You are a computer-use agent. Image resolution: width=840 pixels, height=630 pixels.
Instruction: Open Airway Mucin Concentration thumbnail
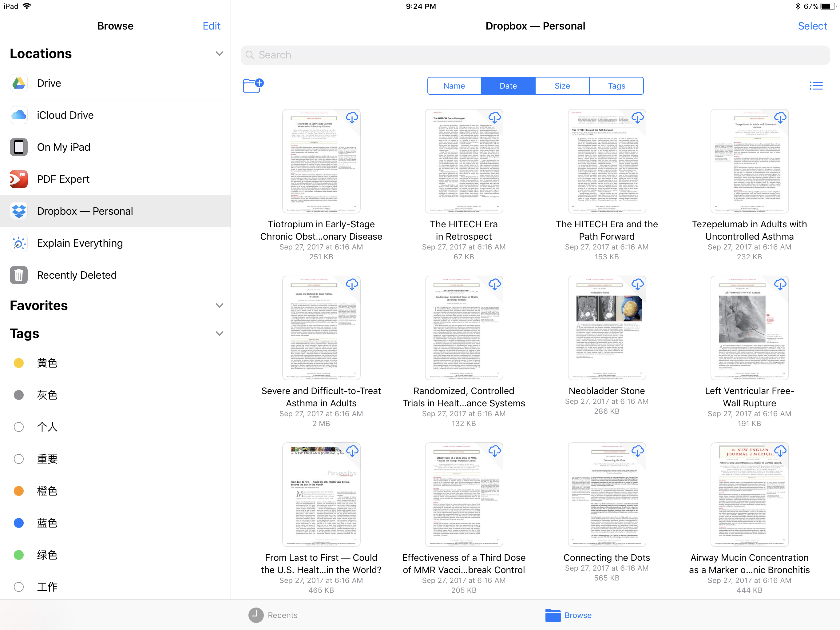[x=749, y=495]
